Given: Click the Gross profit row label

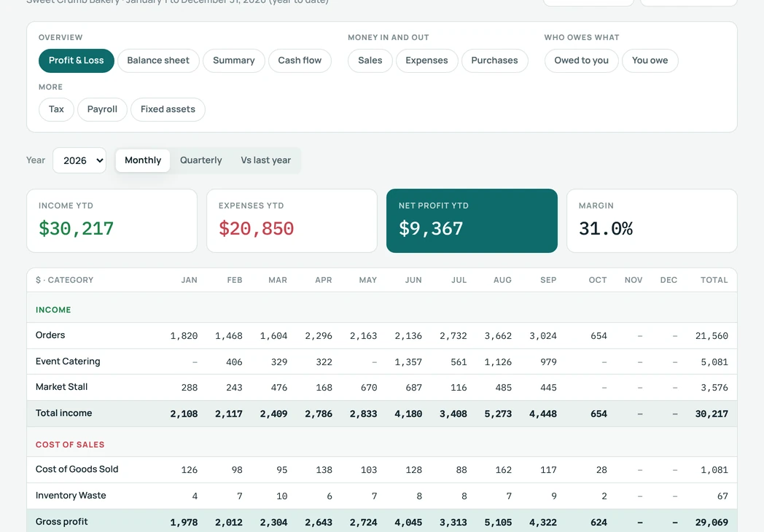Looking at the screenshot, I should [62, 522].
